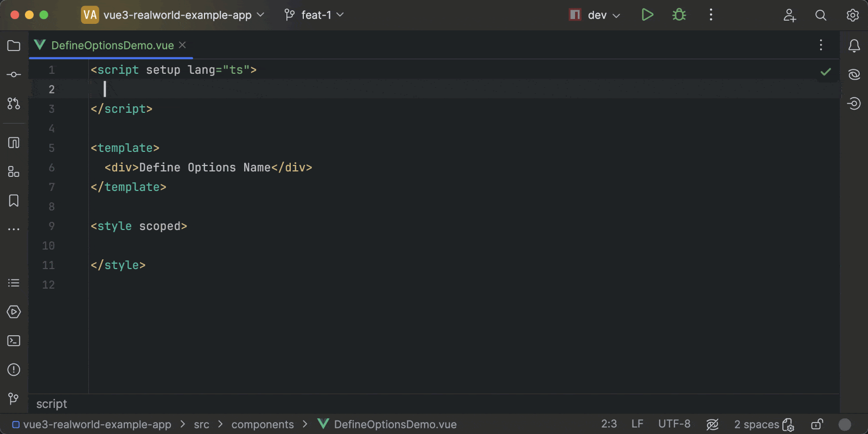Open the AI Assistant panel
The height and width of the screenshot is (434, 868).
tap(854, 74)
